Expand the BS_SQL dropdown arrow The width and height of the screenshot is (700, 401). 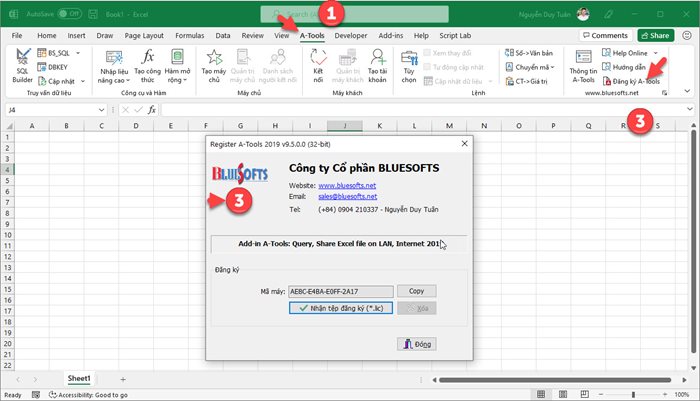(78, 53)
